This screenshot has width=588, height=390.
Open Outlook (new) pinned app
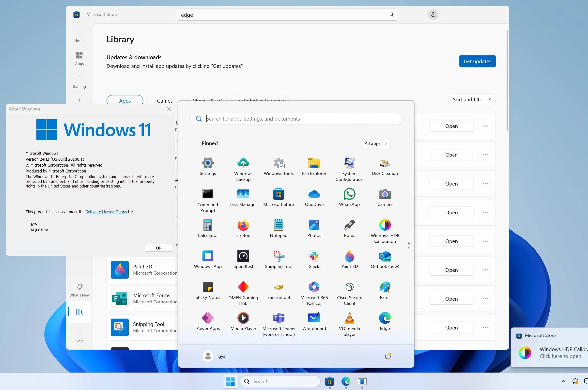click(x=385, y=259)
